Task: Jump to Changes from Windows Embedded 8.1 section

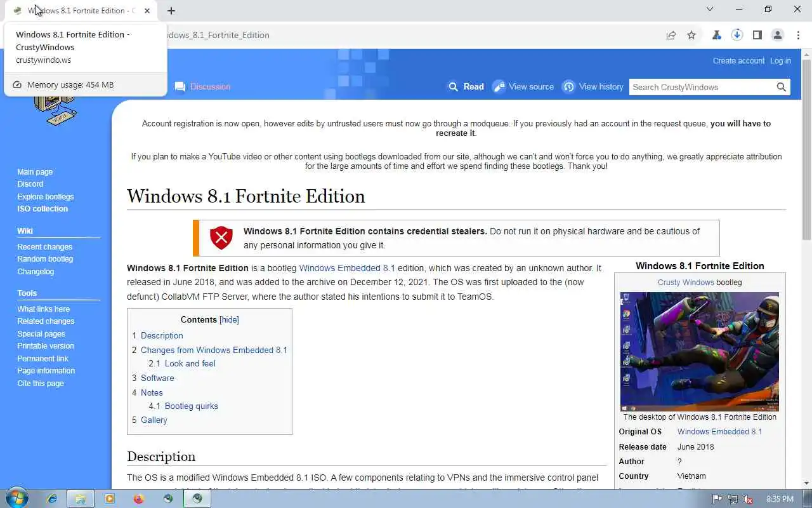Action: (x=214, y=350)
